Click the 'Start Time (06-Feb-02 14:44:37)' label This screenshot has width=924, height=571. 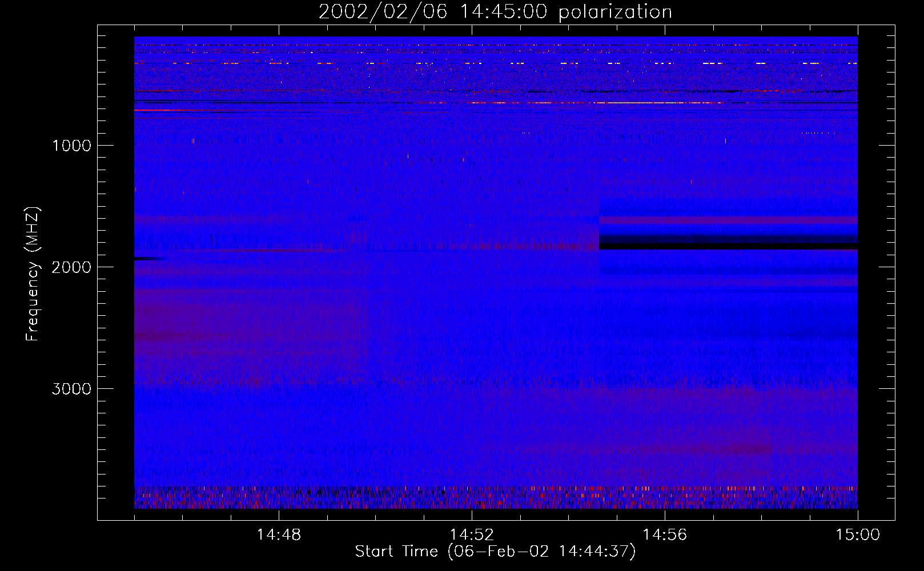495,552
